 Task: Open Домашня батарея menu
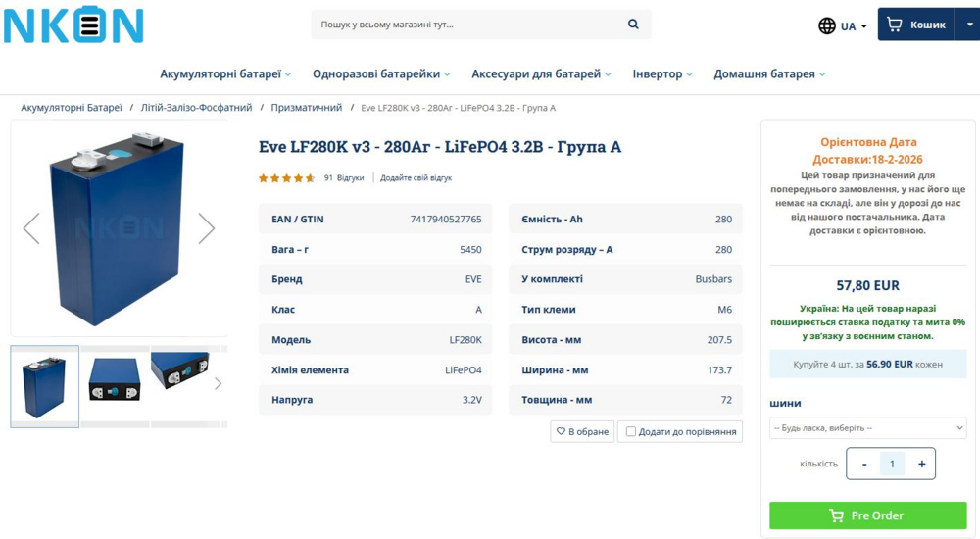[769, 73]
